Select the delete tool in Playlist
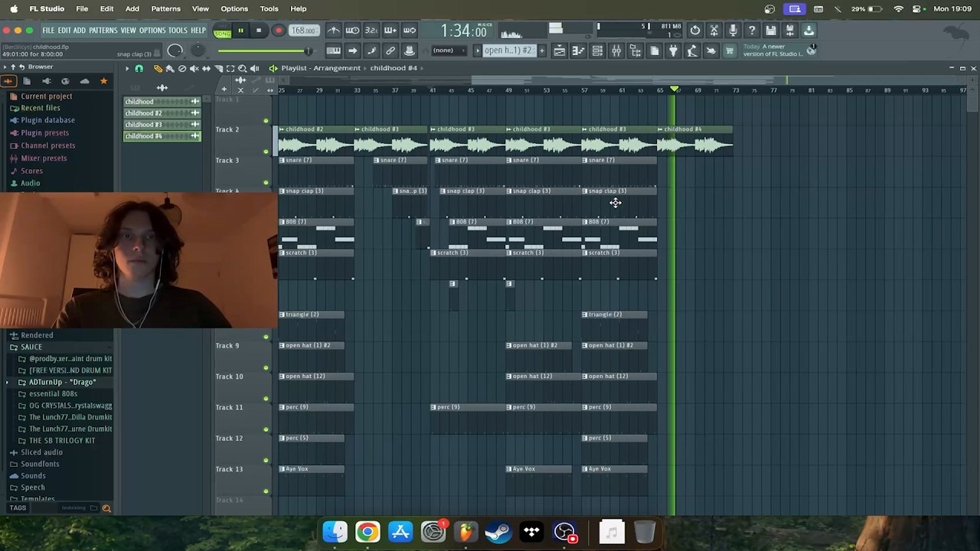This screenshot has width=980, height=551. coord(182,68)
